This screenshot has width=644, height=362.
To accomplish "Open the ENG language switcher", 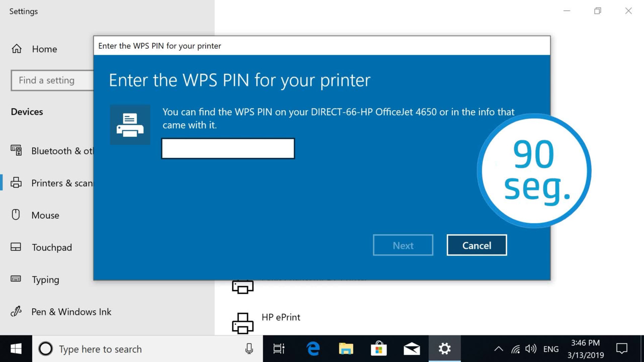I will [x=550, y=348].
